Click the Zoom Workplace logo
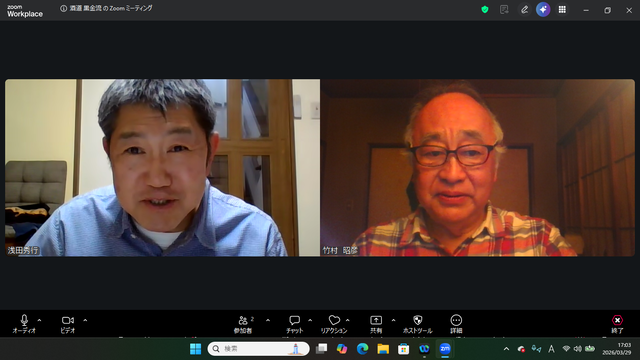Viewport: 640px width, 360px height. point(24,11)
